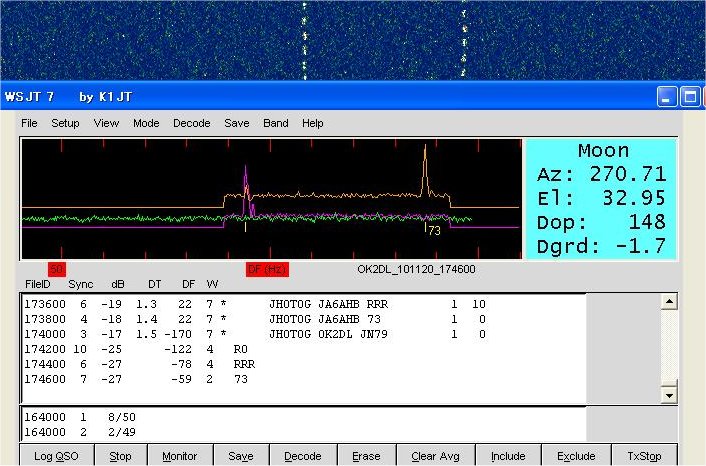This screenshot has width=706, height=466.
Task: Open the Band menu
Action: (276, 123)
